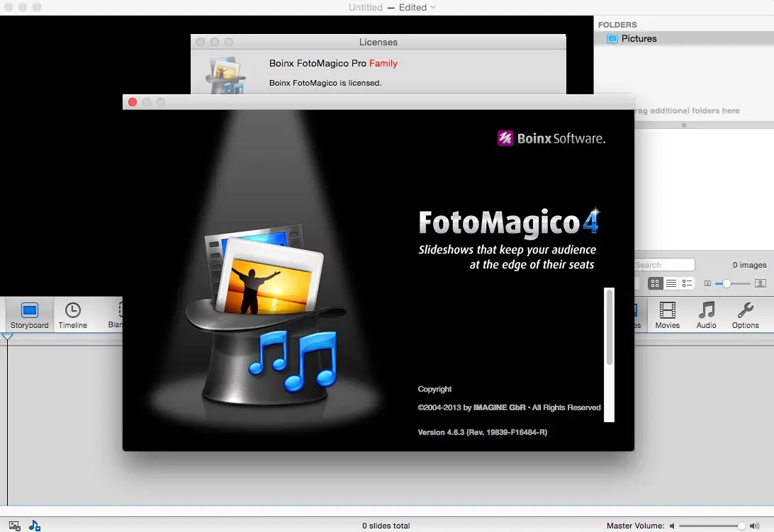Switch to Timeline view

tap(72, 315)
